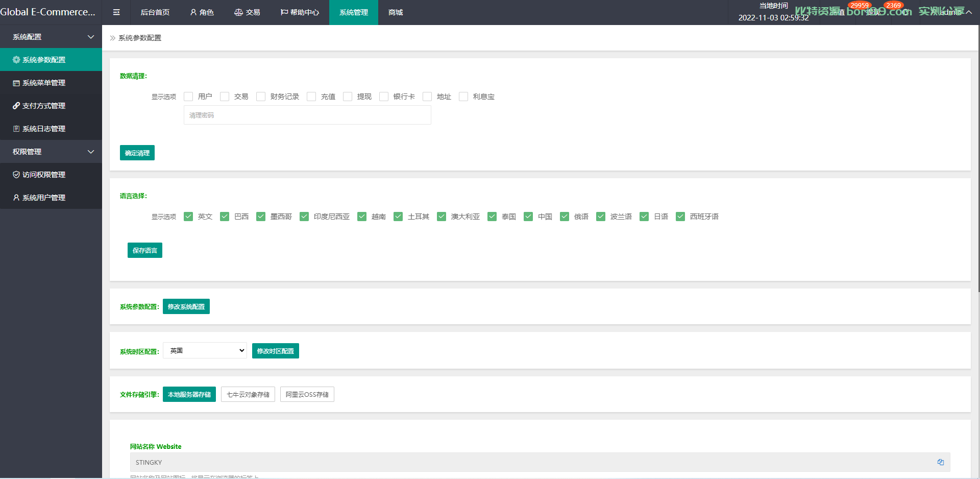
Task: Uncheck the 俄语 language checkbox
Action: [565, 217]
